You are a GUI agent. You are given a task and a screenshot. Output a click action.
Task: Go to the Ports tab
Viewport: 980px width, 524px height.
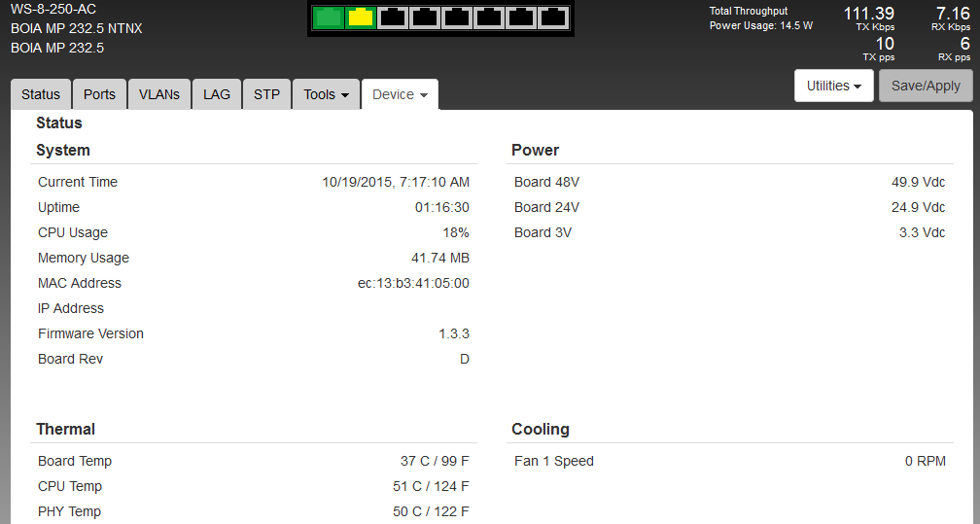[99, 94]
